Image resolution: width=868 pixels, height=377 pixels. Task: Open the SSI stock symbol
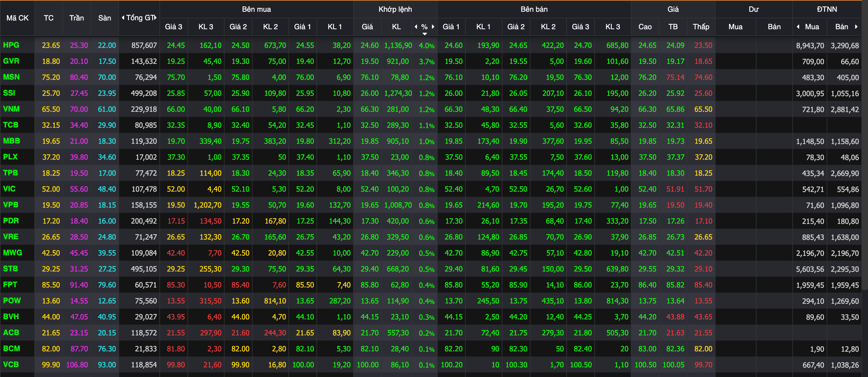click(9, 93)
